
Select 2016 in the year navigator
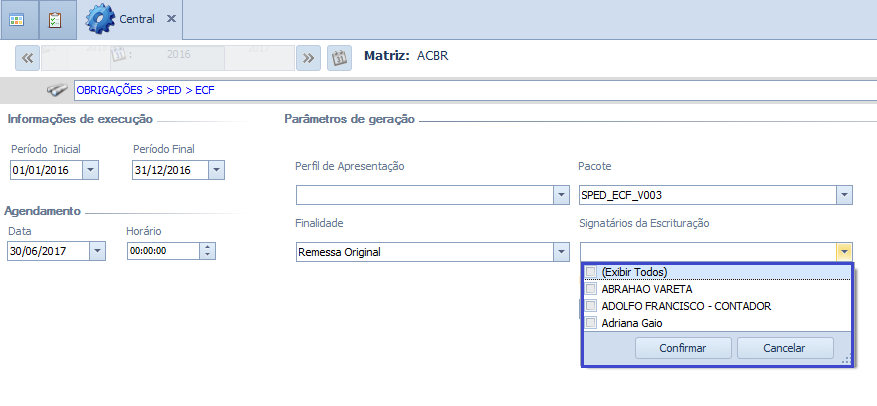178,57
